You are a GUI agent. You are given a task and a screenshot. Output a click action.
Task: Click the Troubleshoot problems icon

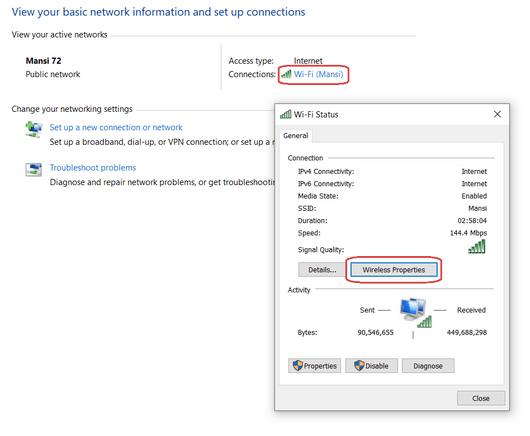33,170
